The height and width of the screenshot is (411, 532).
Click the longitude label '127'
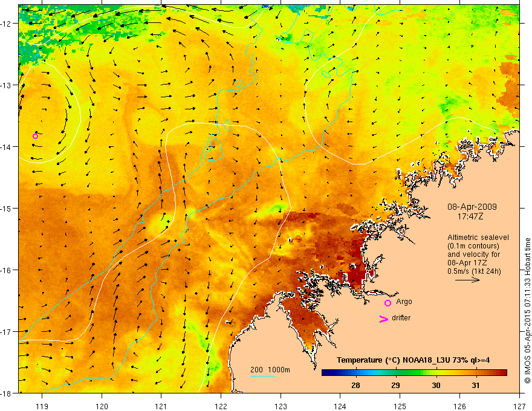coord(519,406)
